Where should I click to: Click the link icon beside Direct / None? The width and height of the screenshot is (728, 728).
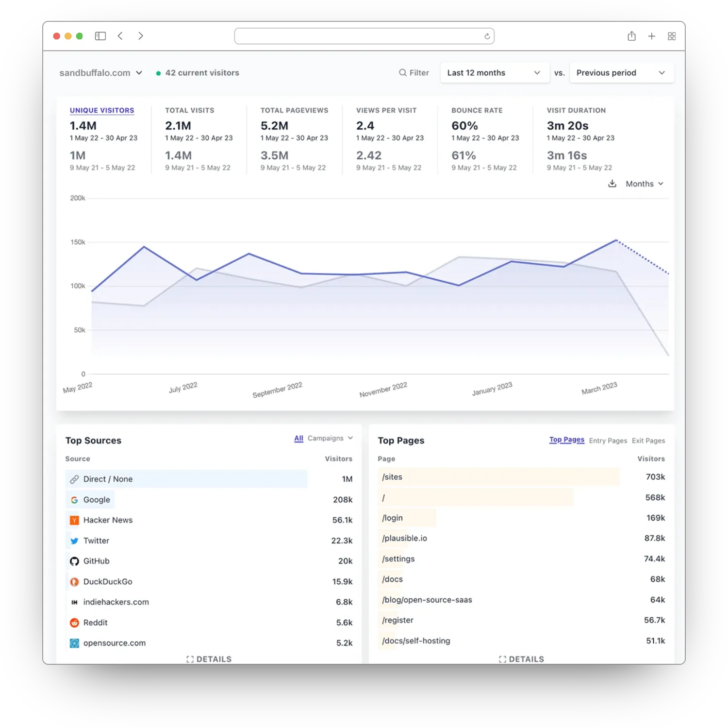coord(74,479)
